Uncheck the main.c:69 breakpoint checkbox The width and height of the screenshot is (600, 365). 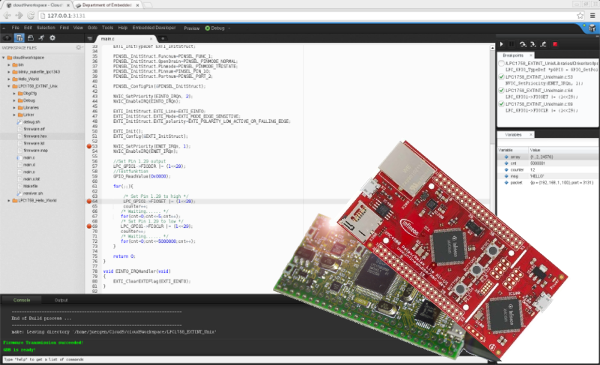[501, 104]
